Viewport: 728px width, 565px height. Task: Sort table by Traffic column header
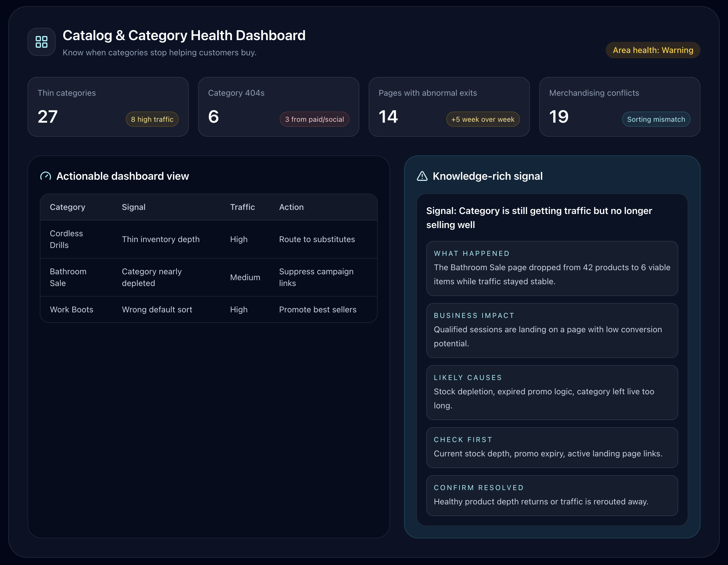(242, 207)
